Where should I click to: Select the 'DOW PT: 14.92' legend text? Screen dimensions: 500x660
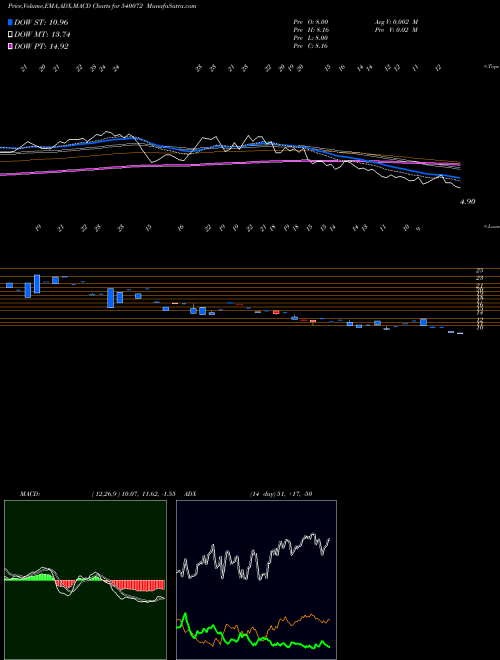click(x=41, y=46)
